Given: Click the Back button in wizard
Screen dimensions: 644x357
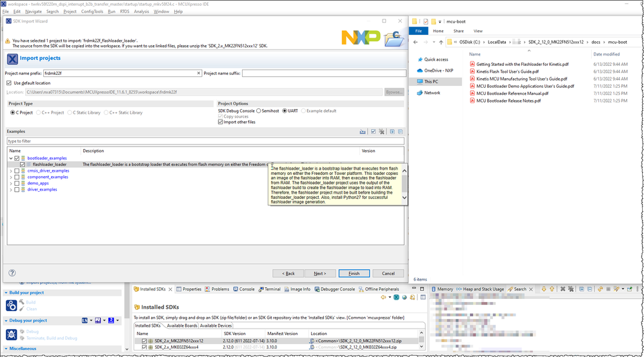Looking at the screenshot, I should click(288, 273).
